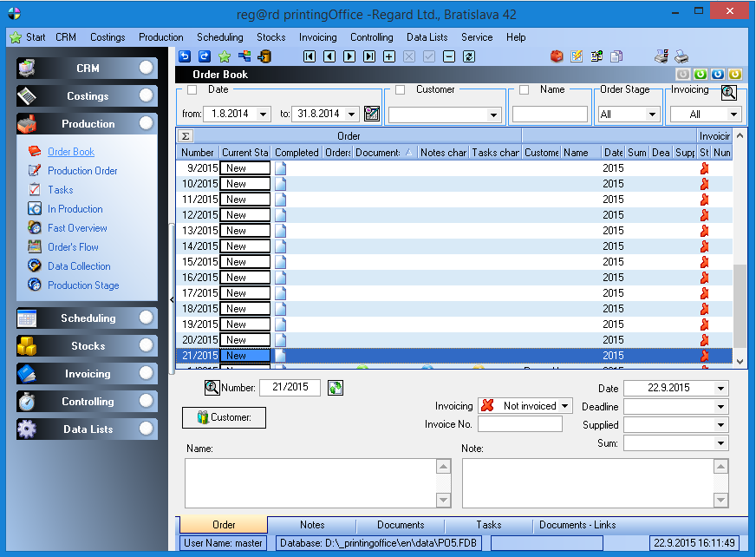
Task: Click the blue forward arrow toolbar icon
Action: [205, 56]
